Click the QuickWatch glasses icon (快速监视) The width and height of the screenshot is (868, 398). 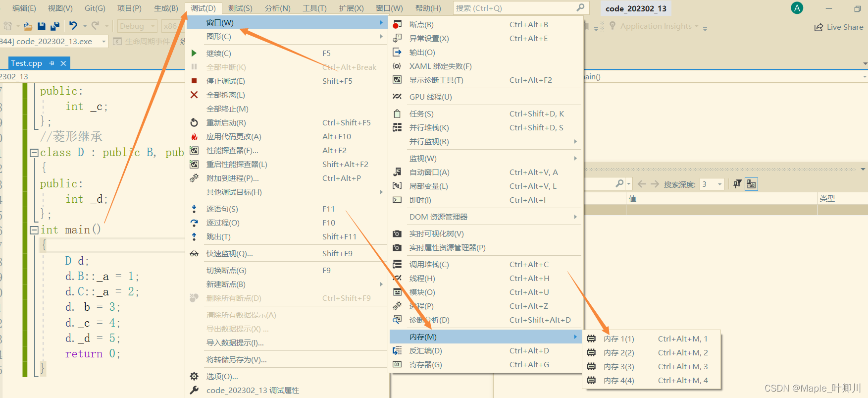[x=194, y=253]
